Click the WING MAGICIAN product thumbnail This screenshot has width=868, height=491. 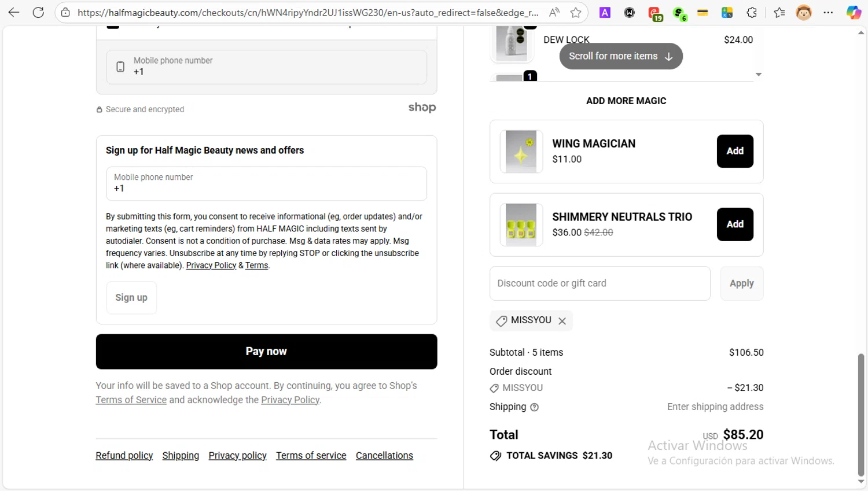click(x=521, y=152)
